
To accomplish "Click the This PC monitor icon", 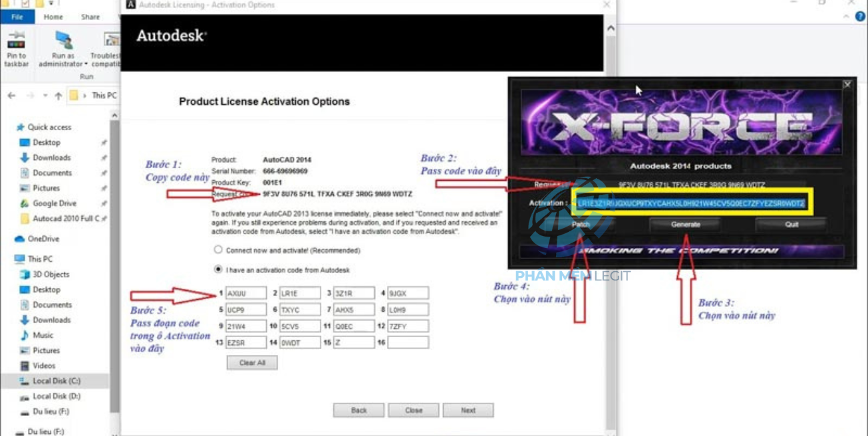I will click(19, 259).
